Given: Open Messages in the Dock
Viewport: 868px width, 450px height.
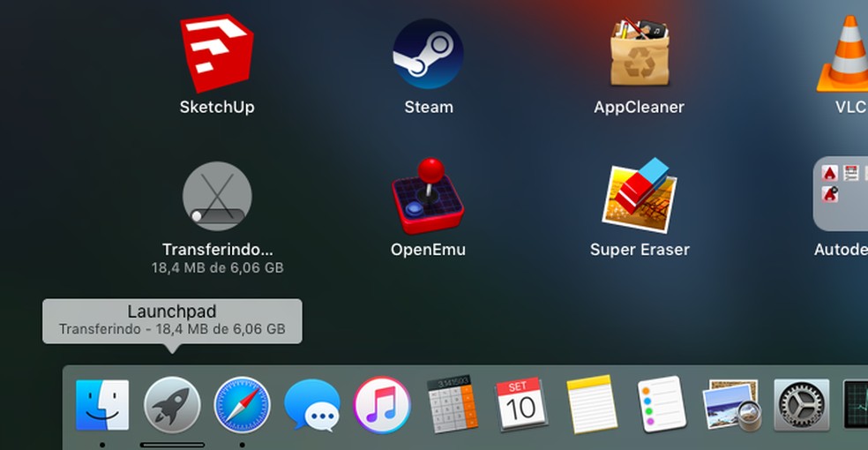Looking at the screenshot, I should [x=311, y=405].
